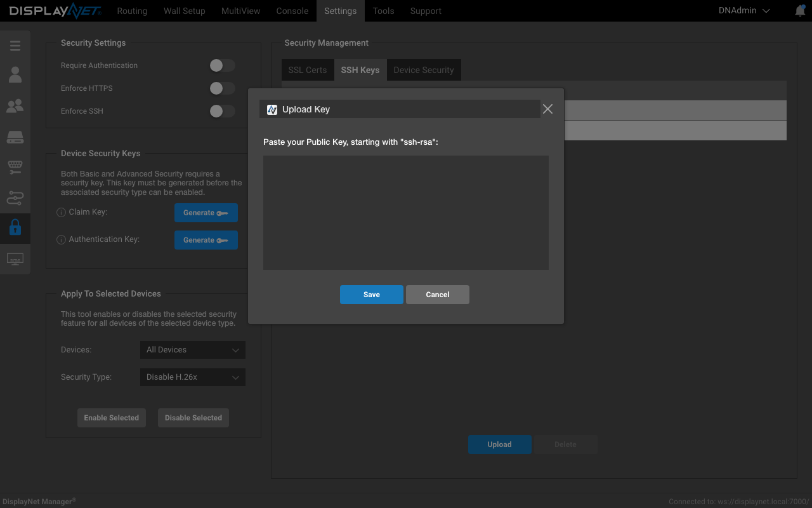Click the Upload Key dialog logo icon
812x508 pixels.
coord(272,109)
